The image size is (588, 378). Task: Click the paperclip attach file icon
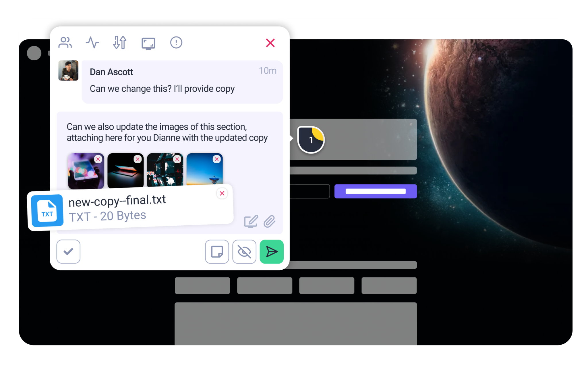pyautogui.click(x=270, y=221)
